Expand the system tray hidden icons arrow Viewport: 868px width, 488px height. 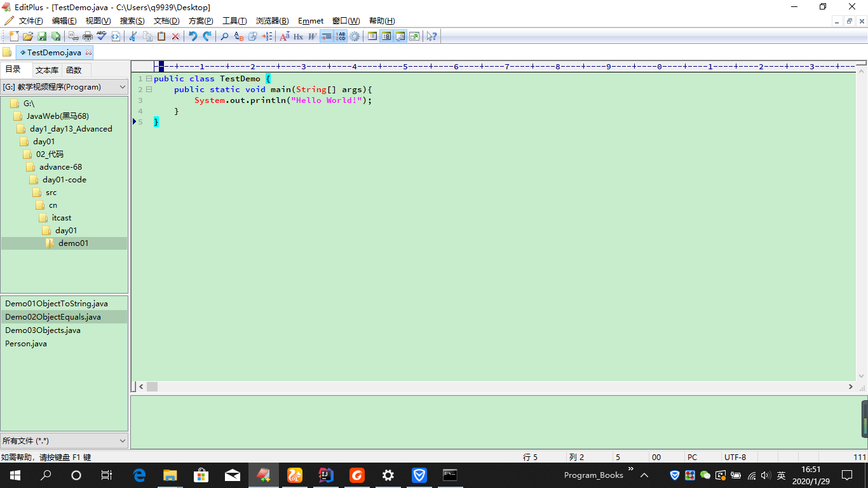point(644,475)
